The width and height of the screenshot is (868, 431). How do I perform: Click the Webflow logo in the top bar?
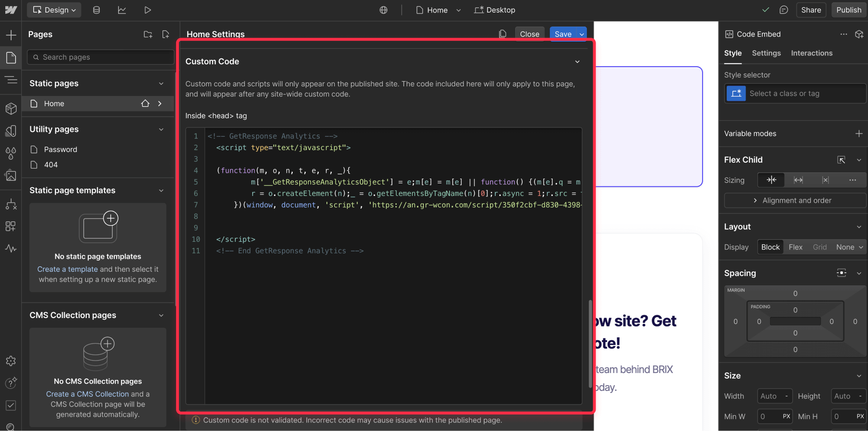click(11, 10)
